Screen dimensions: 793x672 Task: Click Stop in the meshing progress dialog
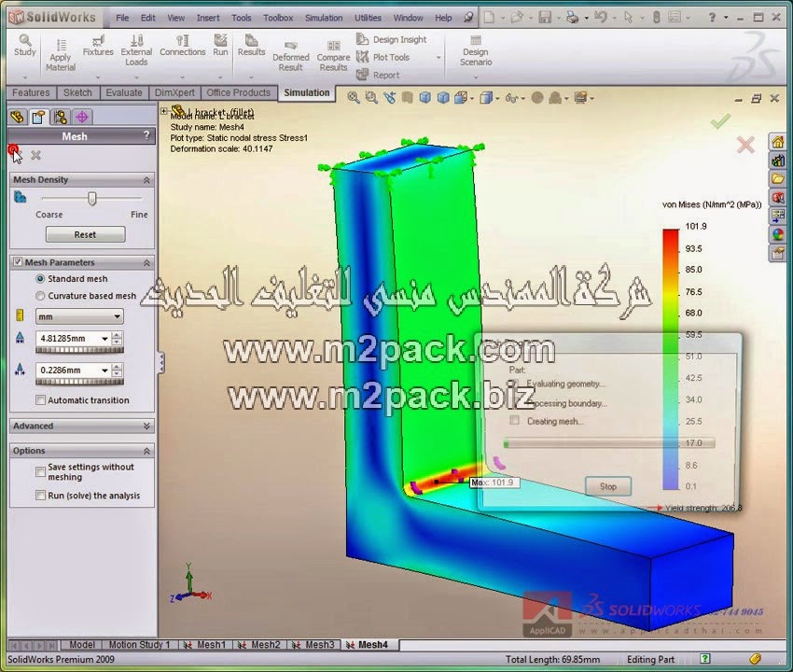pos(608,485)
